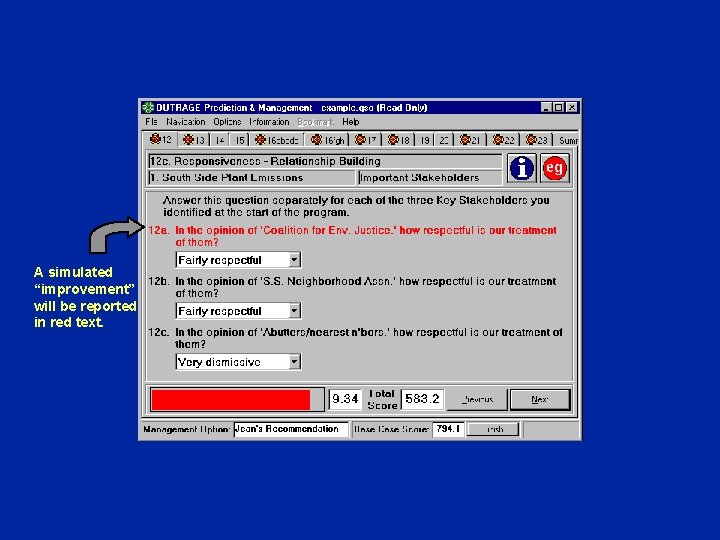Switch to tab 12
This screenshot has height=540, width=720.
coord(160,139)
